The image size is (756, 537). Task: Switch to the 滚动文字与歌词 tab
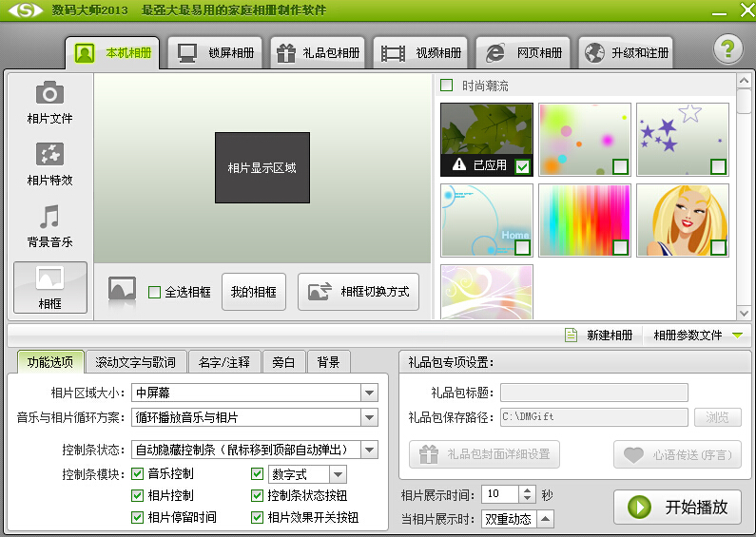136,362
